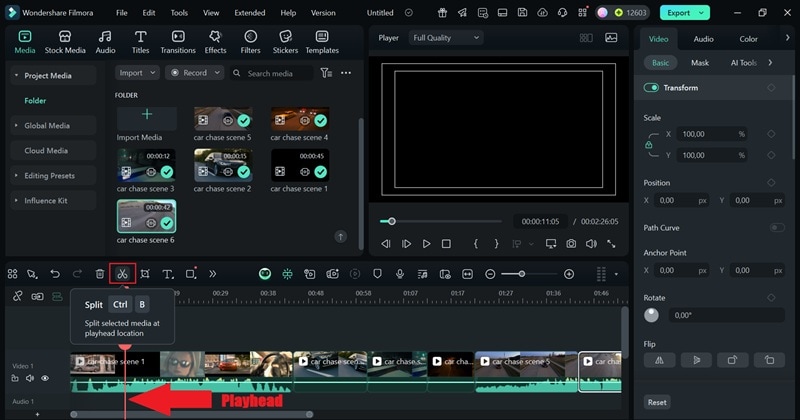Click the Undo arrow in timeline toolbar
Viewport: 800px width, 420px height.
click(x=55, y=274)
